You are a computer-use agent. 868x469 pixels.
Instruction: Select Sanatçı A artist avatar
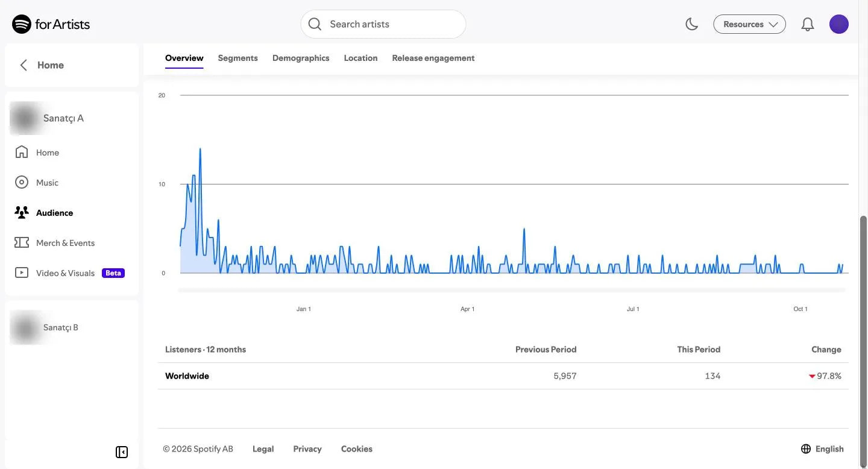click(25, 118)
